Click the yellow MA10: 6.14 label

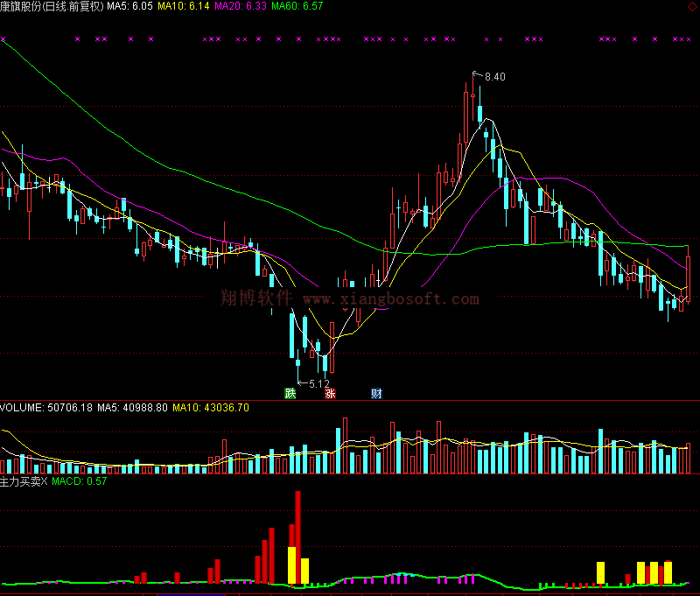(184, 6)
